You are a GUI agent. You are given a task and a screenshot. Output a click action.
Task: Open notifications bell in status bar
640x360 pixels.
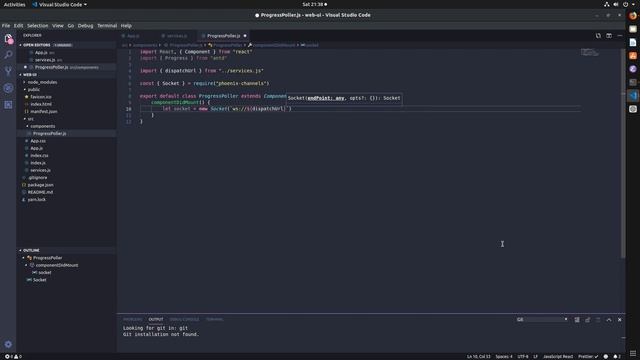tap(617, 356)
